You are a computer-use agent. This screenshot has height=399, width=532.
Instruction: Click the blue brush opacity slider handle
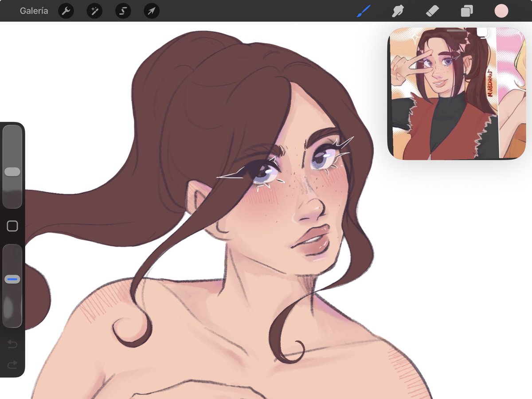12,279
